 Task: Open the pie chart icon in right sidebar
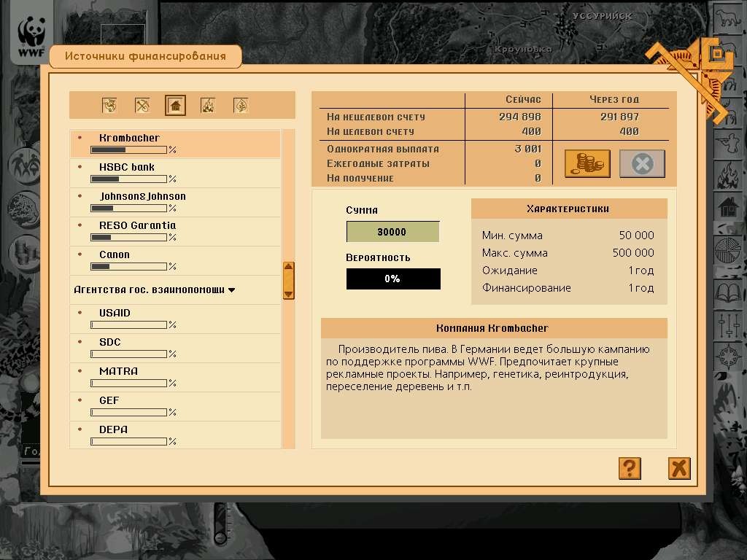pos(729,251)
